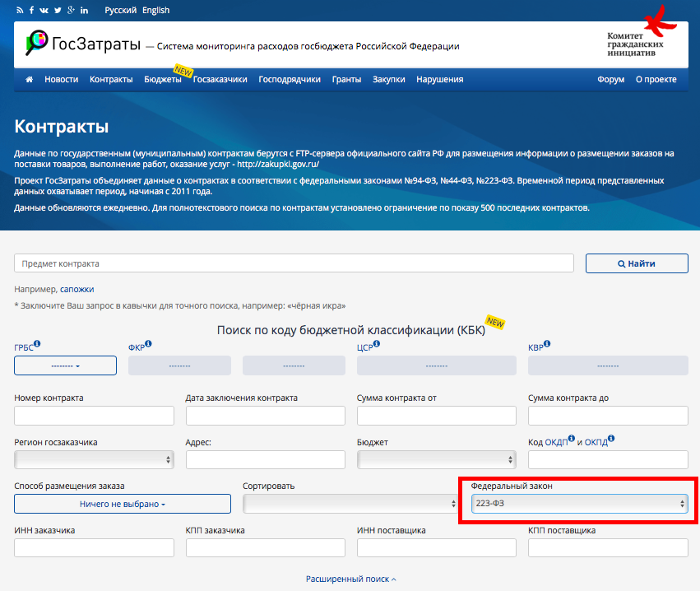Show info tooltip next to ФКР
700x591 pixels.
(x=148, y=343)
